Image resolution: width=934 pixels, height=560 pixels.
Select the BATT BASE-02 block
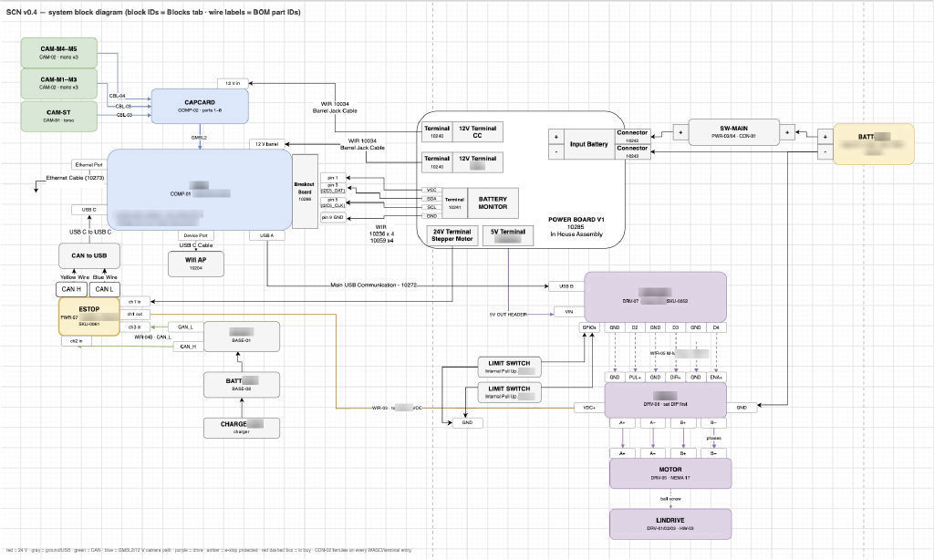pyautogui.click(x=241, y=385)
